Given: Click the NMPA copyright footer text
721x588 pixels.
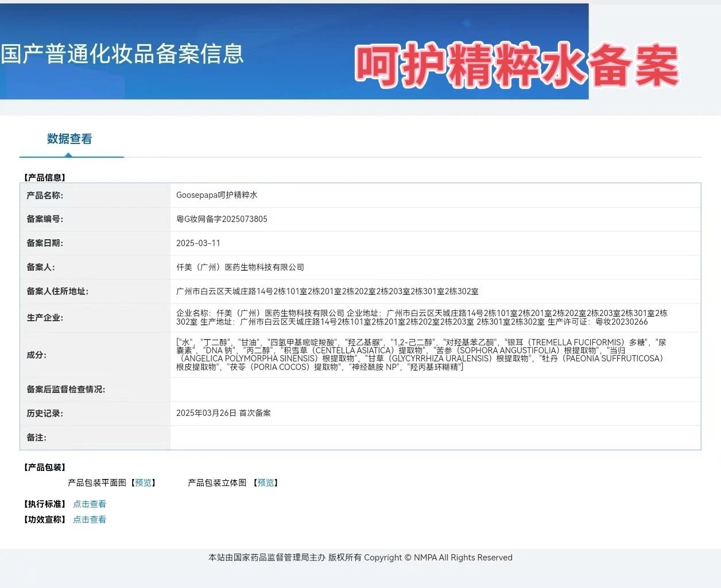Looking at the screenshot, I should point(360,558).
